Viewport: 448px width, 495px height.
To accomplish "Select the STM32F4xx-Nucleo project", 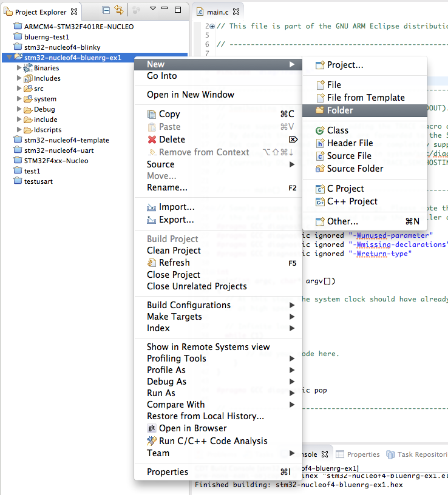I will coord(56,161).
